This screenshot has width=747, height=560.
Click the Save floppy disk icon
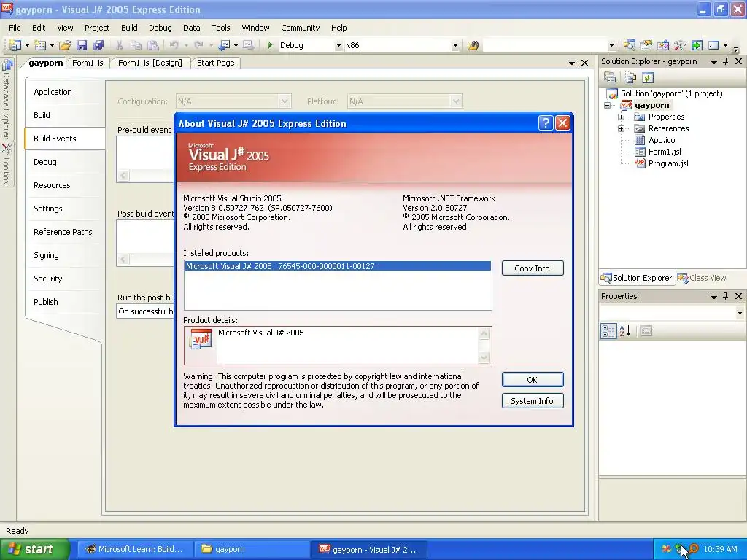pos(82,45)
